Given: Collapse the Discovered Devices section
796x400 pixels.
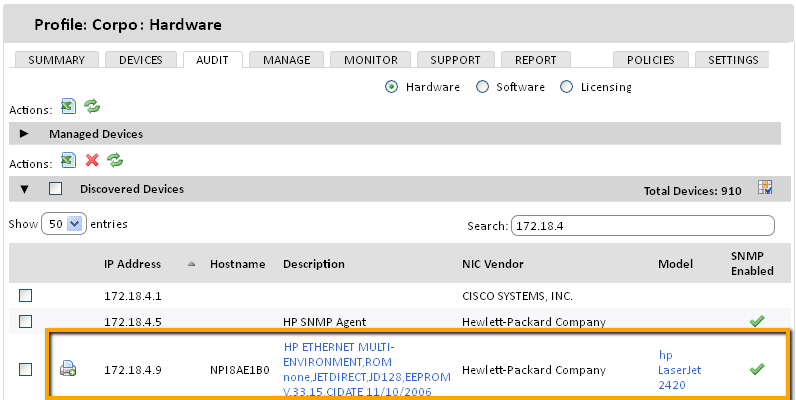Looking at the screenshot, I should (24, 189).
